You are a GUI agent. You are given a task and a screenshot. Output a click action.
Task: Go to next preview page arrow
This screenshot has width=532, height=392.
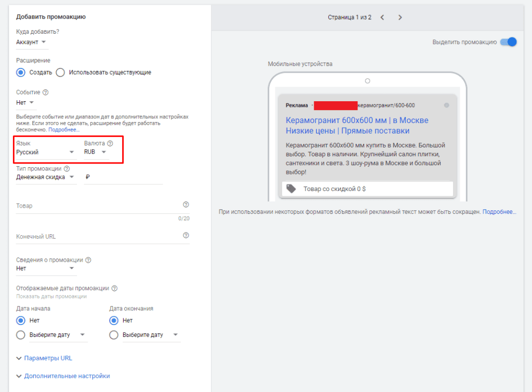click(400, 17)
